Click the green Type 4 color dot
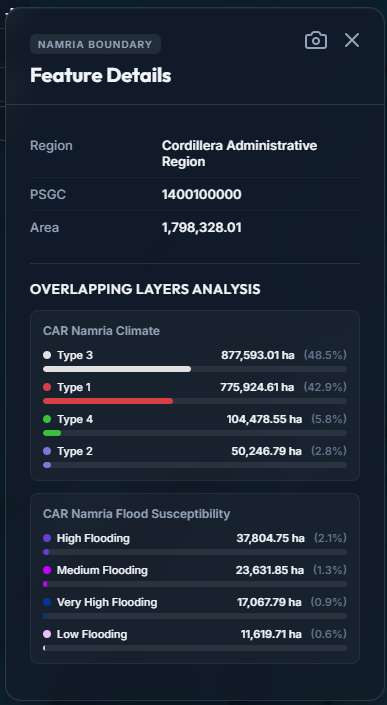 pos(47,419)
